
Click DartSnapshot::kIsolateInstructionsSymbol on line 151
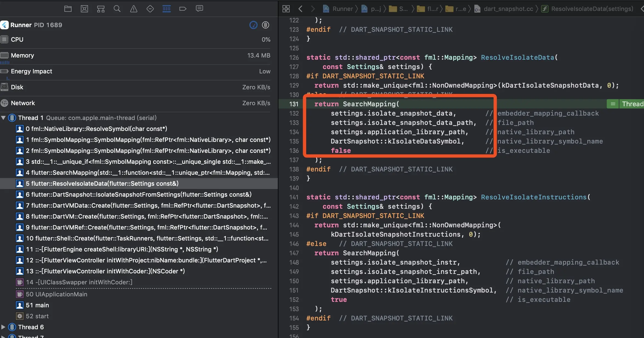(412, 290)
